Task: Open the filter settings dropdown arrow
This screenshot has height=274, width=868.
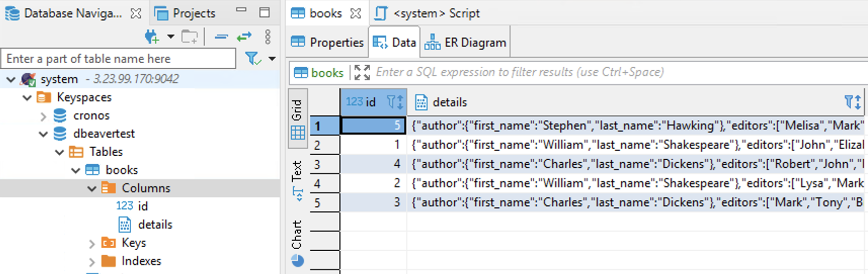Action: [x=272, y=59]
